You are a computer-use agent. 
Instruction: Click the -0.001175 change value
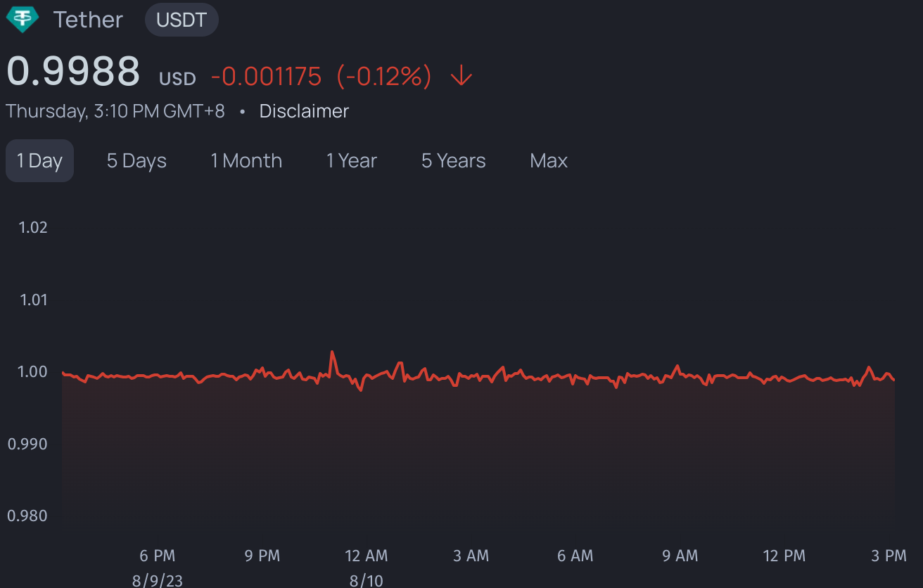[x=266, y=76]
